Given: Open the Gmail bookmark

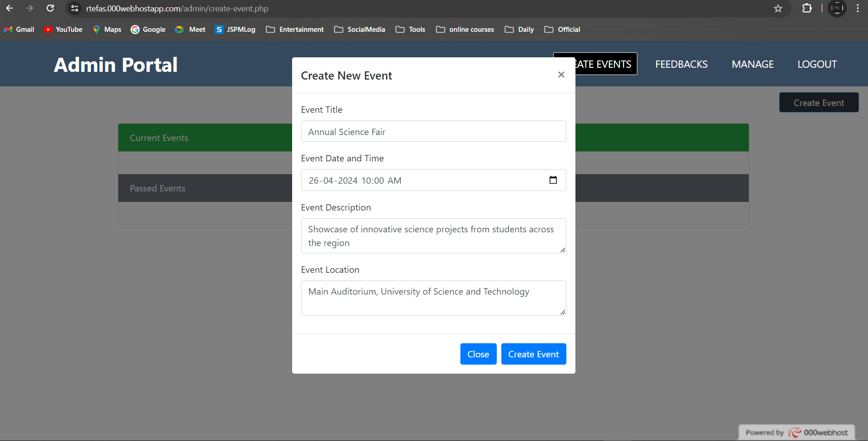Looking at the screenshot, I should 19,29.
